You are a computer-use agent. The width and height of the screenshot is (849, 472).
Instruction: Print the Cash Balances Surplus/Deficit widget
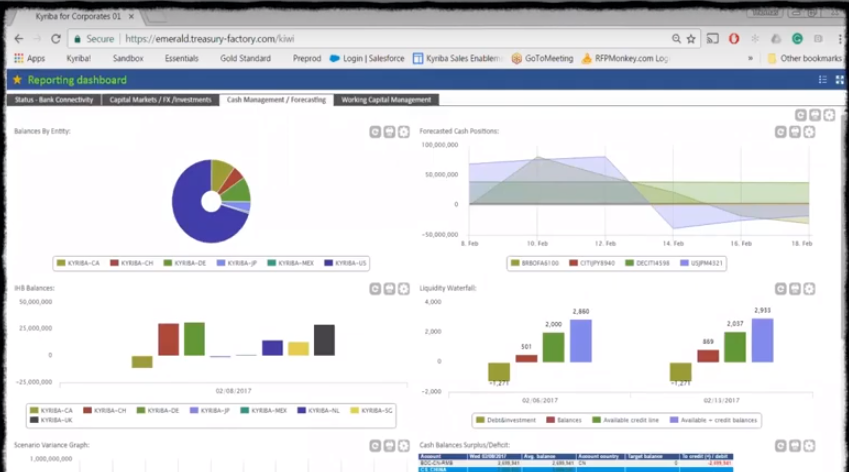point(795,445)
